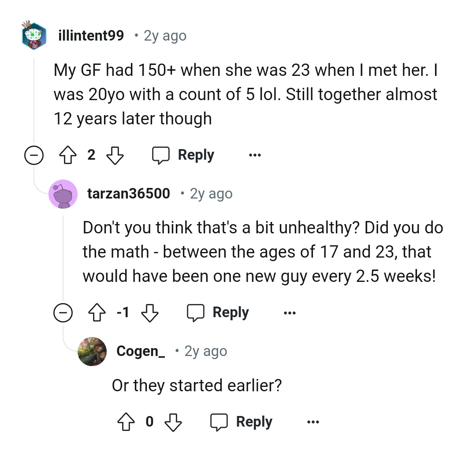The width and height of the screenshot is (476, 461).
Task: Reply to illintent99's comment
Action: pyautogui.click(x=183, y=155)
